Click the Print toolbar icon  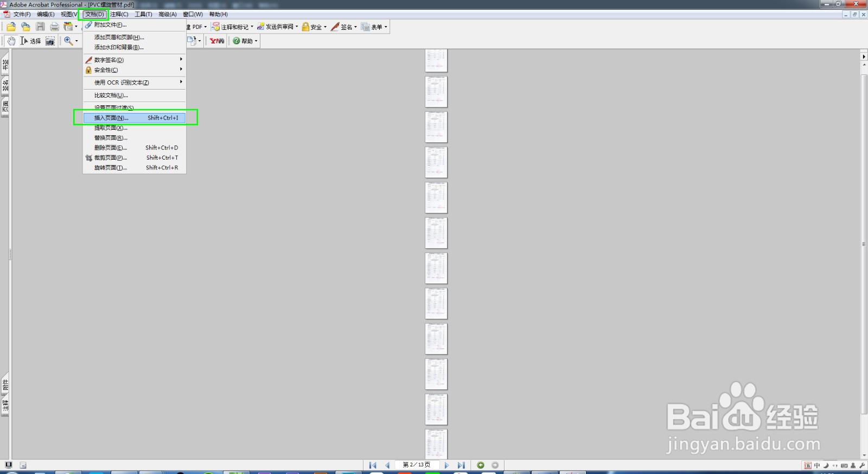54,27
